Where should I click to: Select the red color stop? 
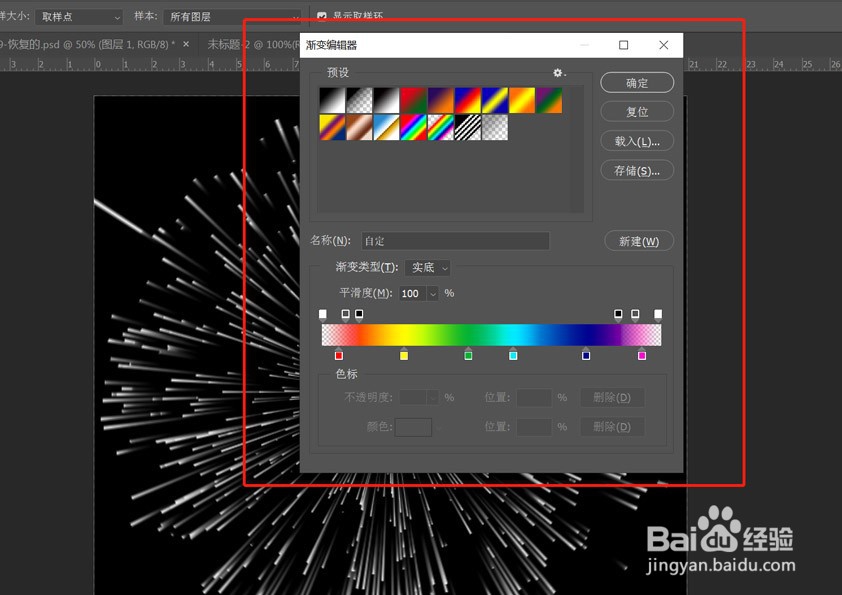(339, 354)
